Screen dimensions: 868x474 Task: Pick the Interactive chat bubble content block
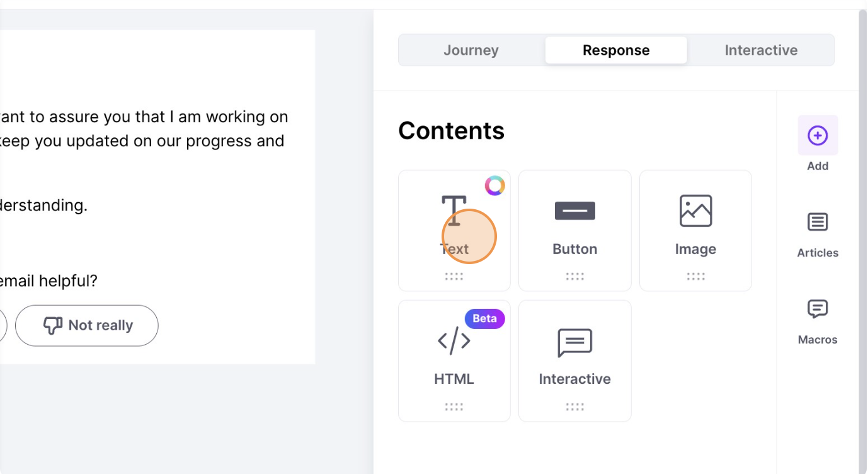(574, 343)
